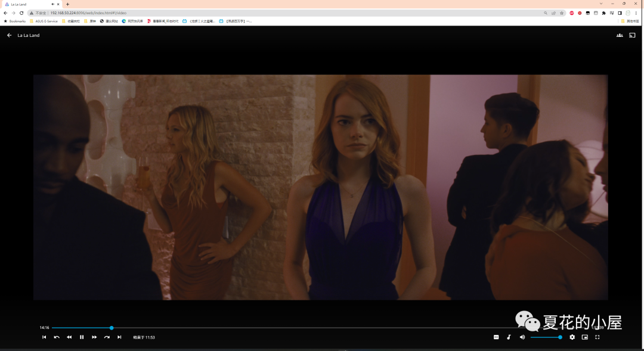Toggle fullscreen playback
The width and height of the screenshot is (644, 351).
pos(597,337)
